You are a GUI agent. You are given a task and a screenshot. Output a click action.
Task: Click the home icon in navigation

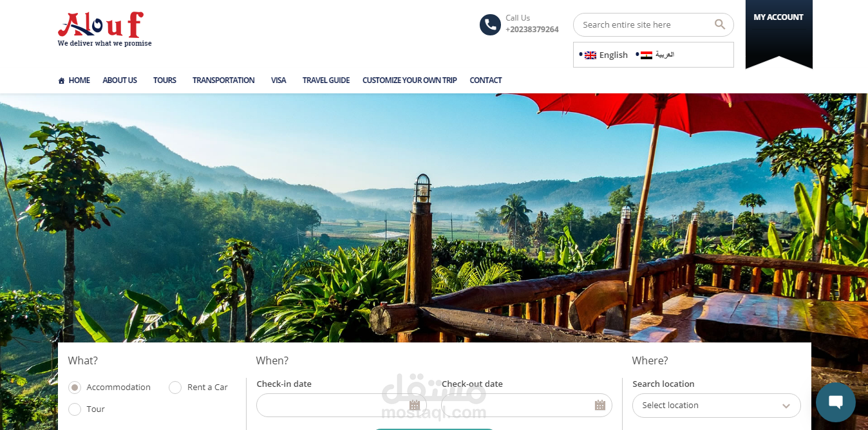pyautogui.click(x=61, y=80)
